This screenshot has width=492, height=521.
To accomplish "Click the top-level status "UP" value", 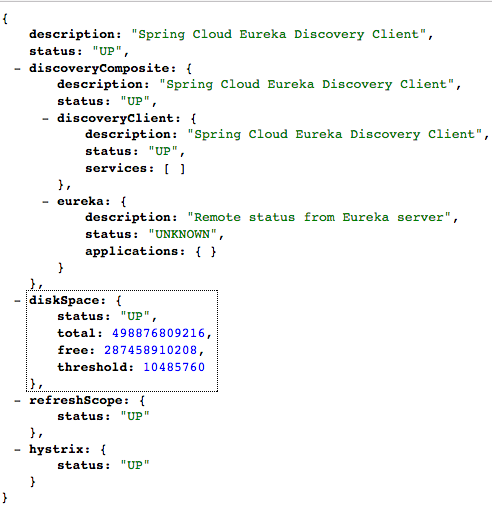I will pos(107,51).
